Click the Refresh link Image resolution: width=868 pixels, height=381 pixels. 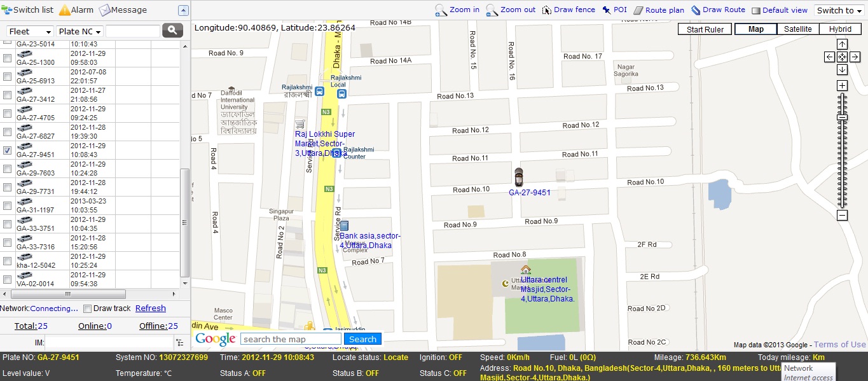click(x=150, y=308)
